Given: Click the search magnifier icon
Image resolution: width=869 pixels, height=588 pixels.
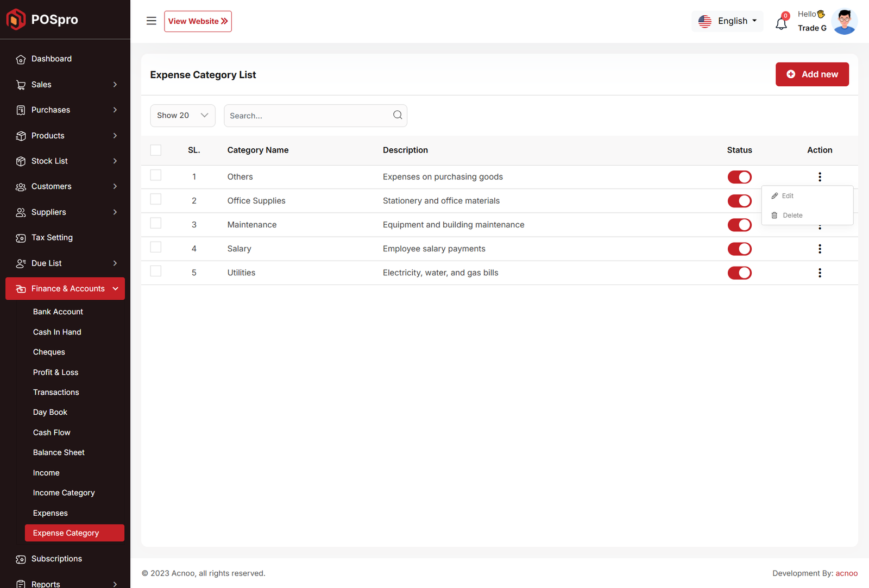Looking at the screenshot, I should (398, 115).
